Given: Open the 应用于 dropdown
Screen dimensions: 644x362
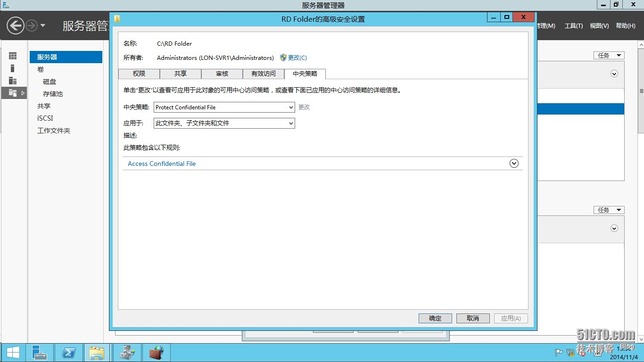Looking at the screenshot, I should coord(224,123).
